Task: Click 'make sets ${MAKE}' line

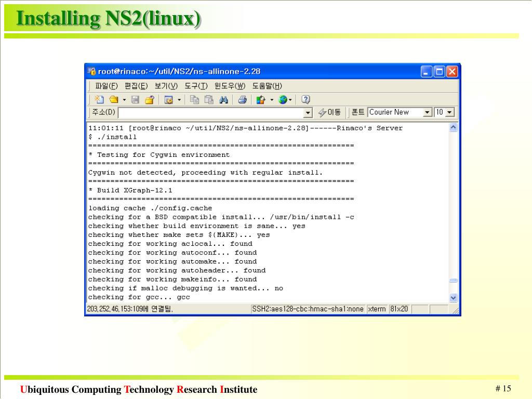Action: 179,235
